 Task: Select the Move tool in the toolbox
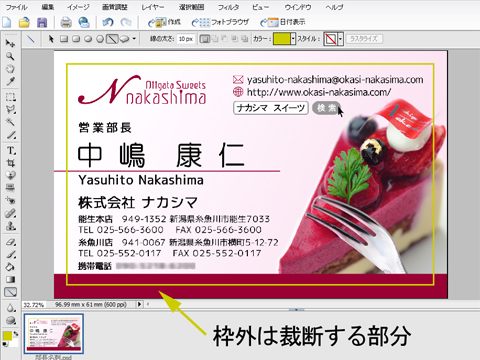tap(10, 43)
